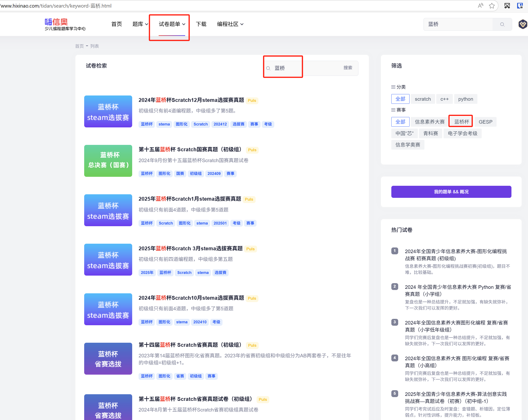Click the header search magnifier icon
Image resolution: width=528 pixels, height=420 pixels.
[x=502, y=24]
